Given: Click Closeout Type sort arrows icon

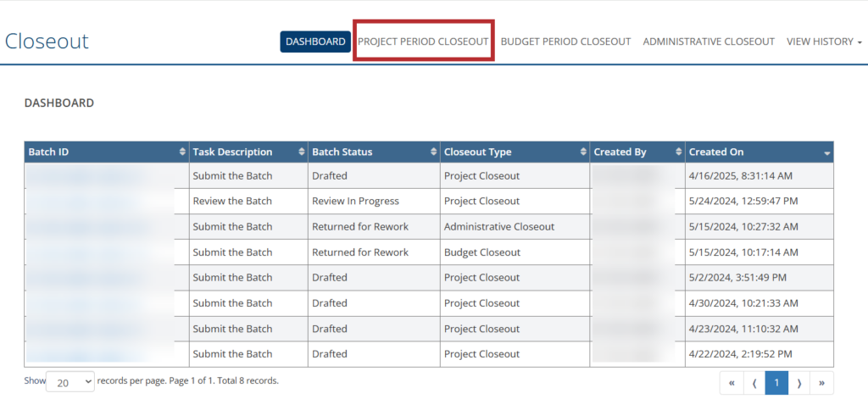Looking at the screenshot, I should point(583,152).
